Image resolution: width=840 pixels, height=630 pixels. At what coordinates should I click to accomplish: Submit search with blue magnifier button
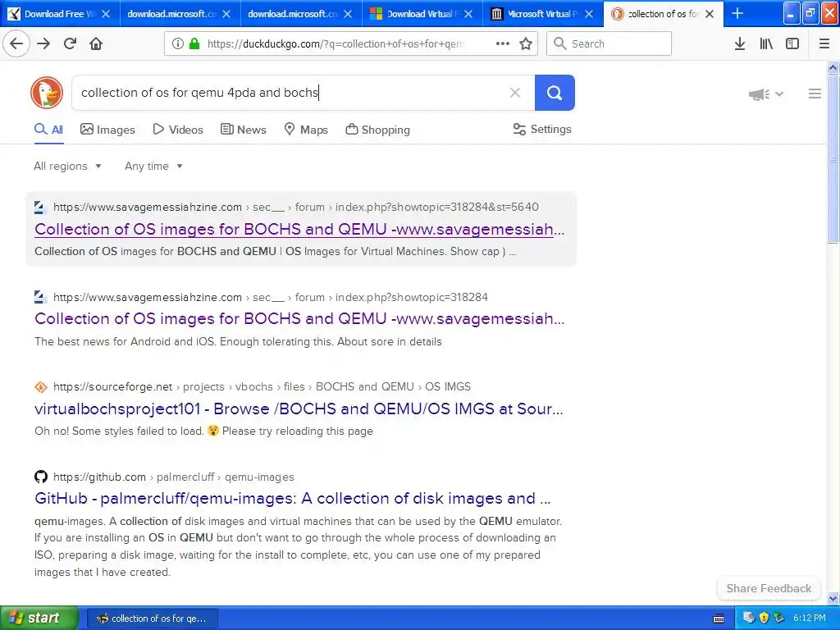pyautogui.click(x=555, y=93)
